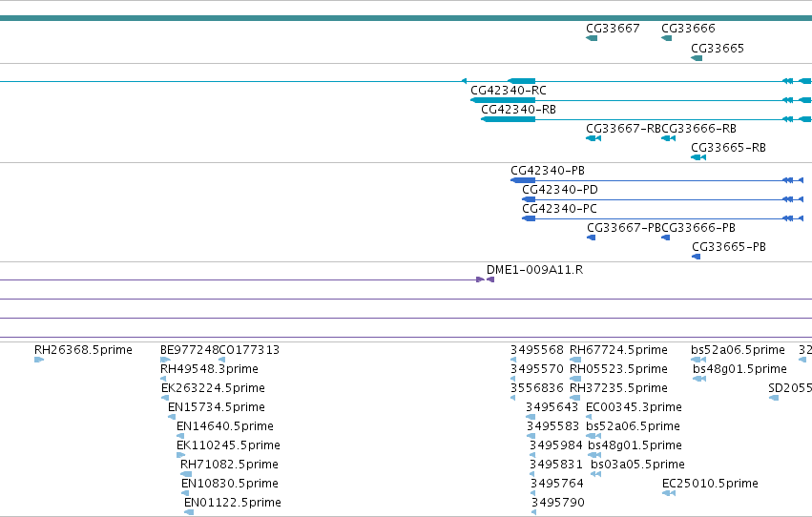Click the glyph under CG33667-PB
Viewport: 812px width, 517px height.
pyautogui.click(x=591, y=238)
